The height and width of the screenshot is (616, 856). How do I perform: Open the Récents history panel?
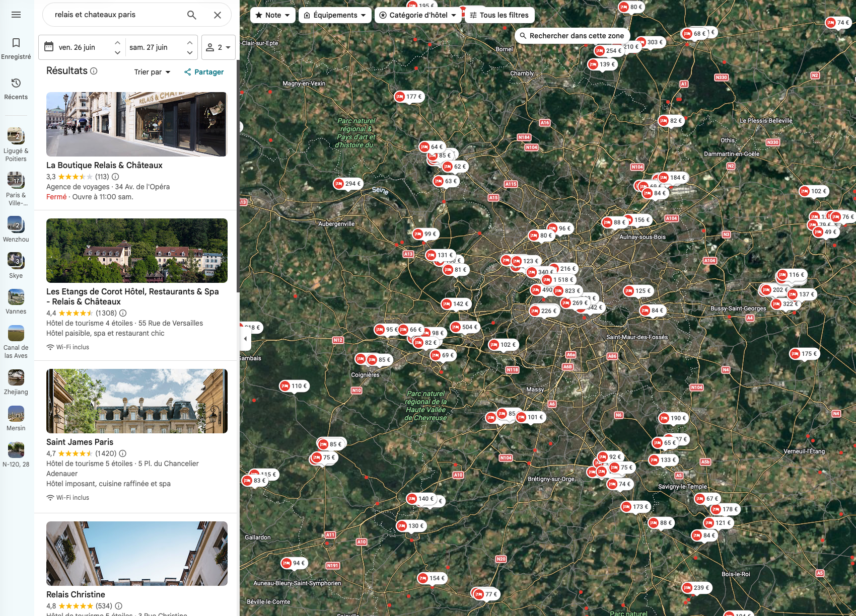tap(16, 89)
